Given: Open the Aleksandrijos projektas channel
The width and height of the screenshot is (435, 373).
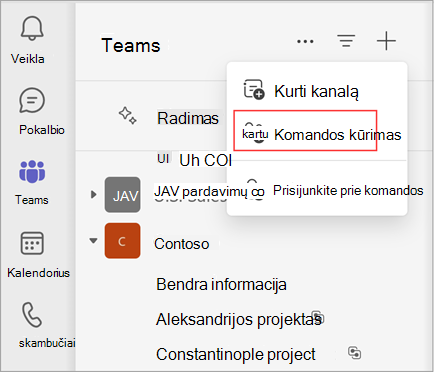Looking at the screenshot, I should pyautogui.click(x=239, y=319).
